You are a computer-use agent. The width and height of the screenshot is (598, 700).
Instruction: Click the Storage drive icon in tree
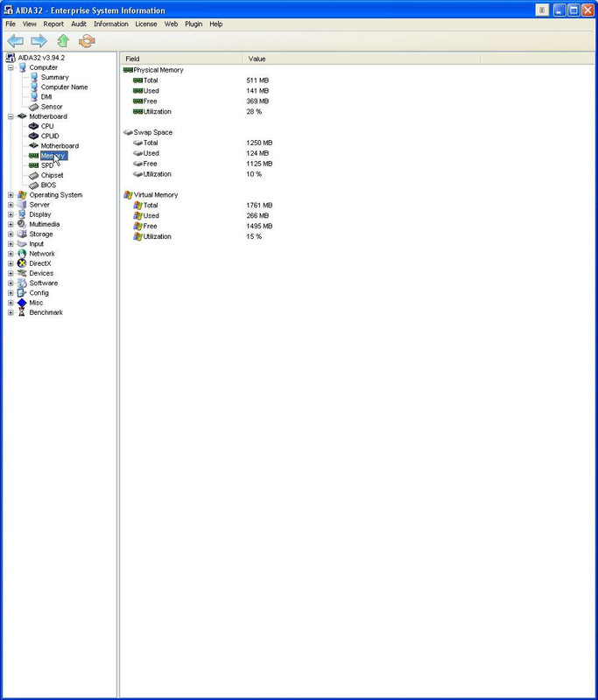click(x=22, y=234)
